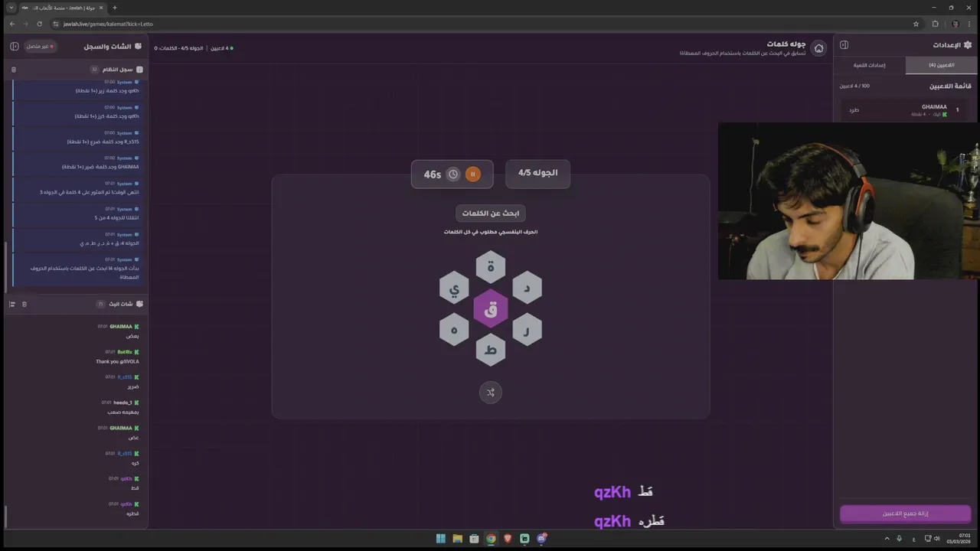
Task: Select the hexagon letter ي
Action: (x=454, y=288)
